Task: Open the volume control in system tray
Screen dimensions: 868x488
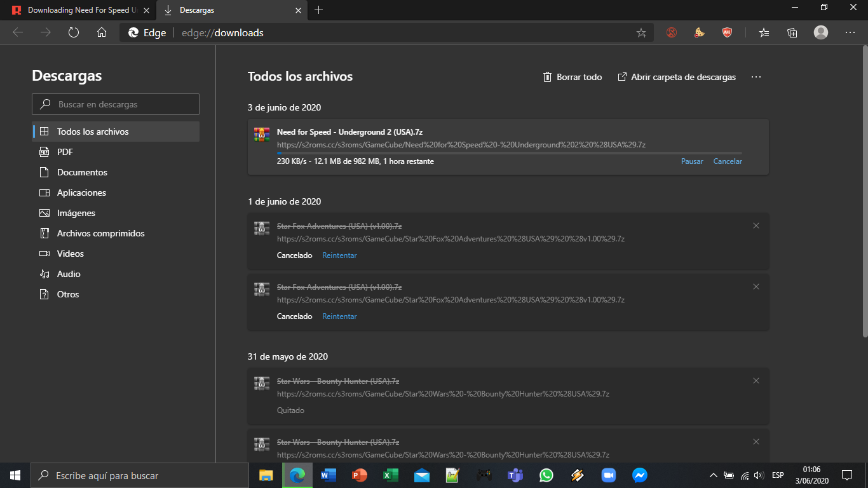Action: coord(759,475)
